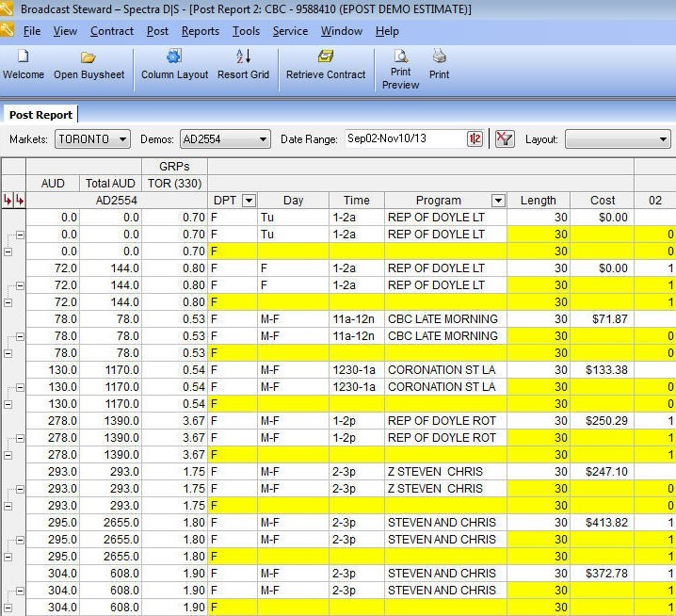Collapse inner node of CORONATION ST LA row
The height and width of the screenshot is (616, 676).
20,388
